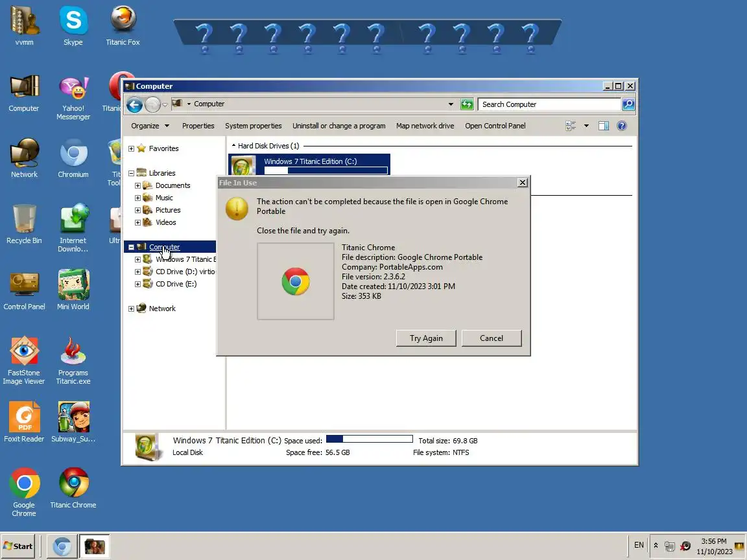
Task: Select Libraries in the navigation tree
Action: click(x=162, y=173)
